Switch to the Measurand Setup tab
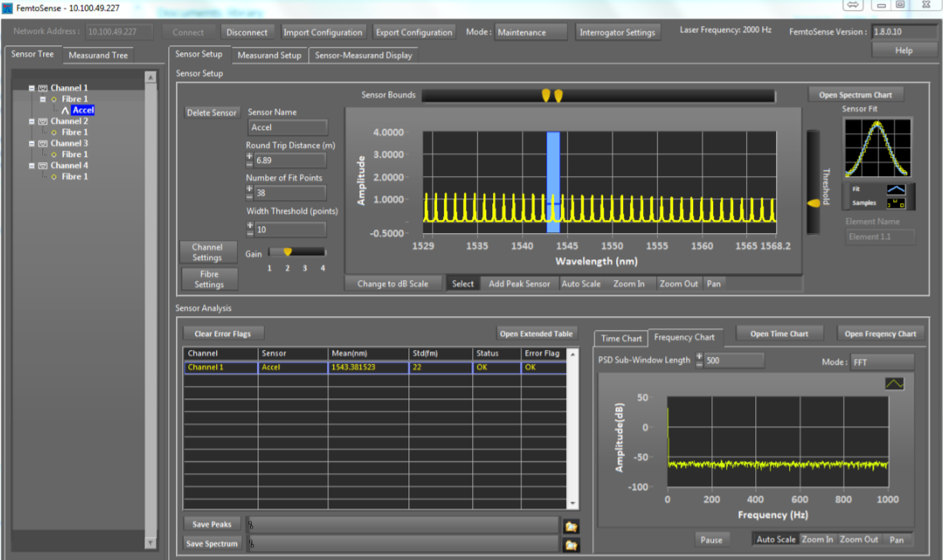943x560 pixels. (269, 55)
